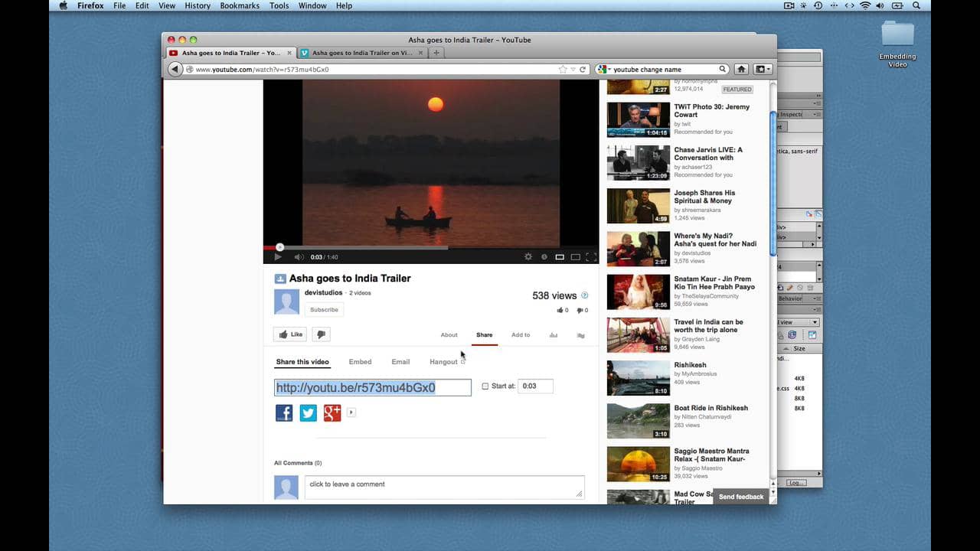Click the video progress bar scrubber
Image resolution: width=980 pixels, height=551 pixels.
point(279,247)
